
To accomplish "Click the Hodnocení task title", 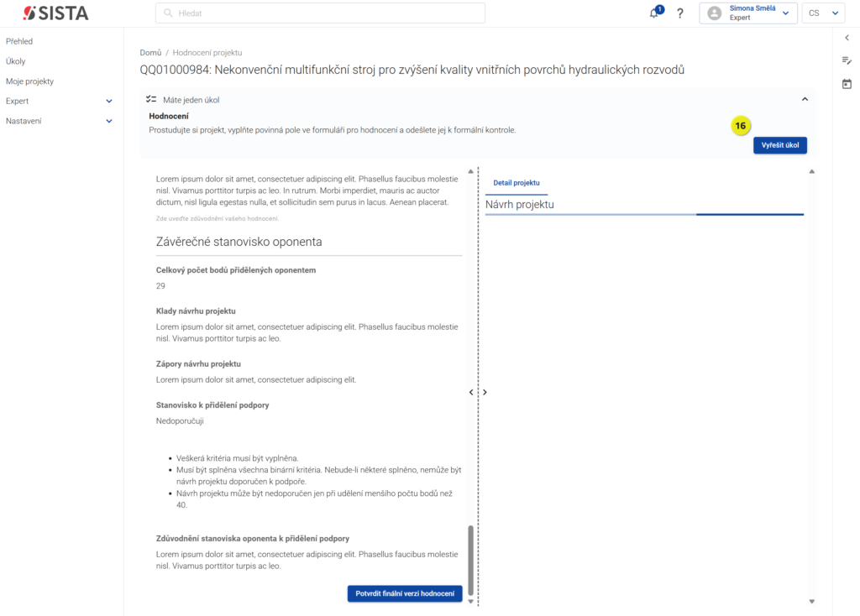I will click(x=169, y=116).
